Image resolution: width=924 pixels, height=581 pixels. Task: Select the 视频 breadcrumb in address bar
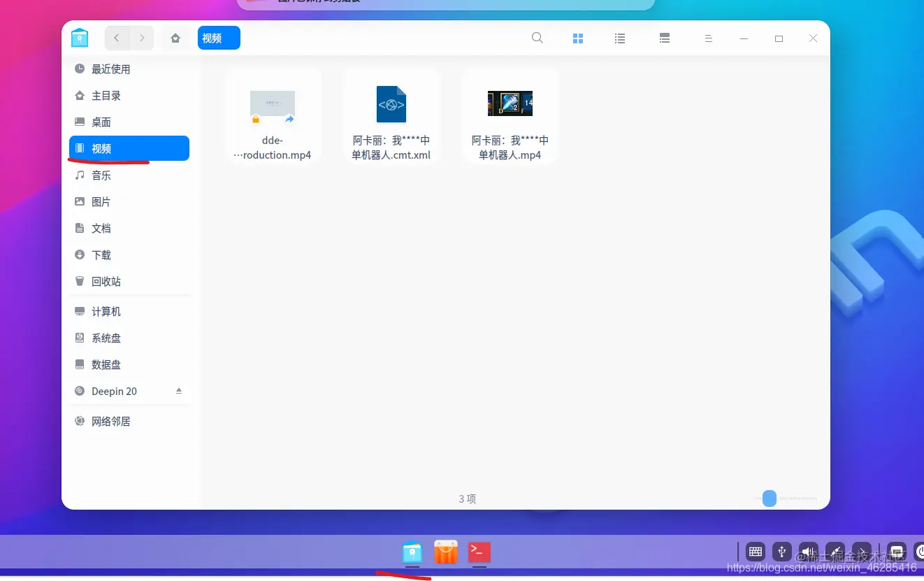pyautogui.click(x=219, y=38)
